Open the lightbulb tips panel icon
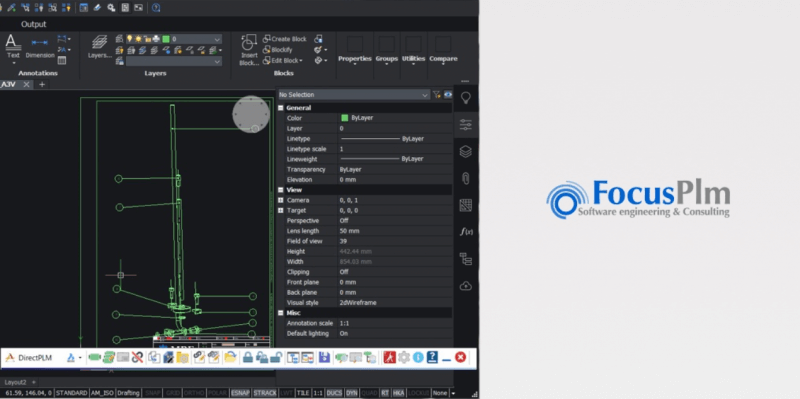Screen dimensions: 800x399 click(x=465, y=97)
